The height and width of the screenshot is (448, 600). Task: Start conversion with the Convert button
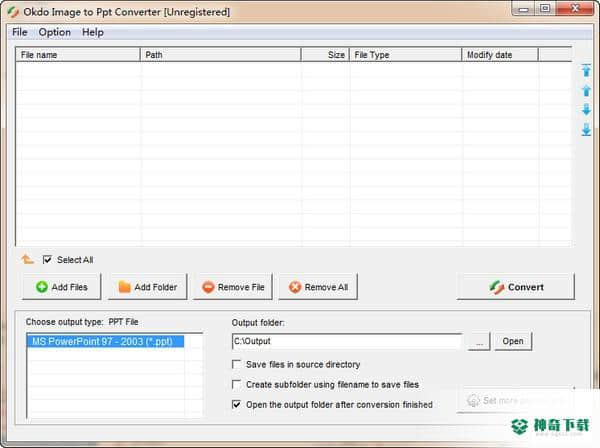516,287
